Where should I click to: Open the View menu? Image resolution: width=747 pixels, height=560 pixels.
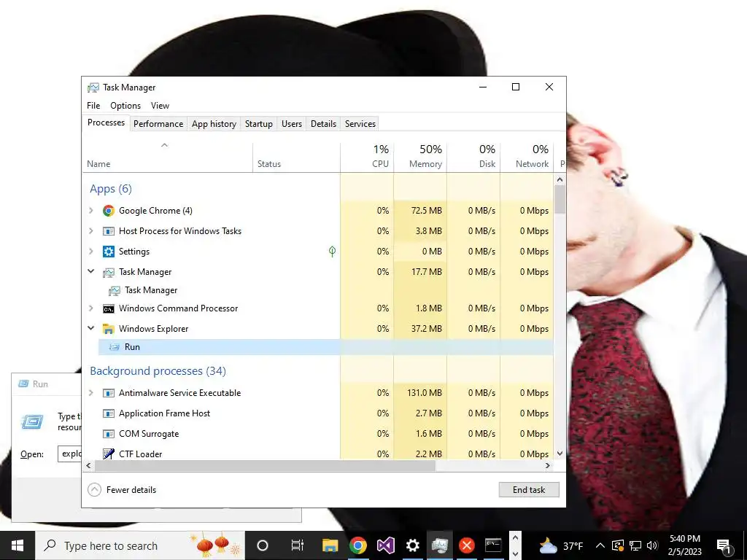click(160, 106)
